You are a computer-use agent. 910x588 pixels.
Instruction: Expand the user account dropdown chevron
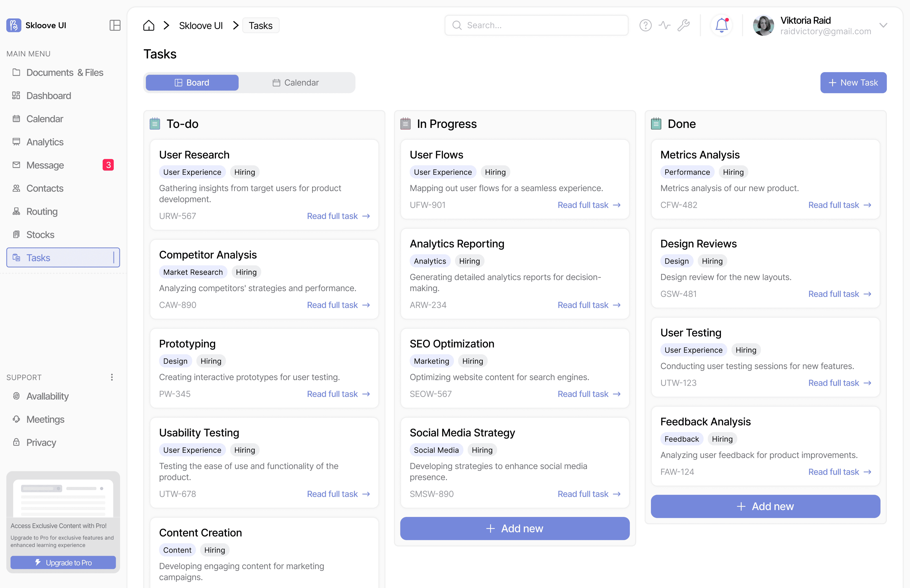coord(883,25)
